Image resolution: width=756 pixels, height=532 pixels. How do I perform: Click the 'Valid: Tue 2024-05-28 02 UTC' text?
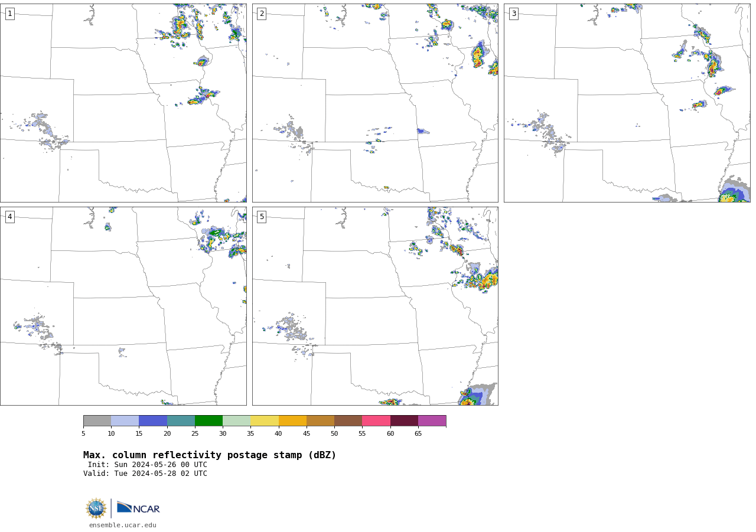(x=145, y=474)
